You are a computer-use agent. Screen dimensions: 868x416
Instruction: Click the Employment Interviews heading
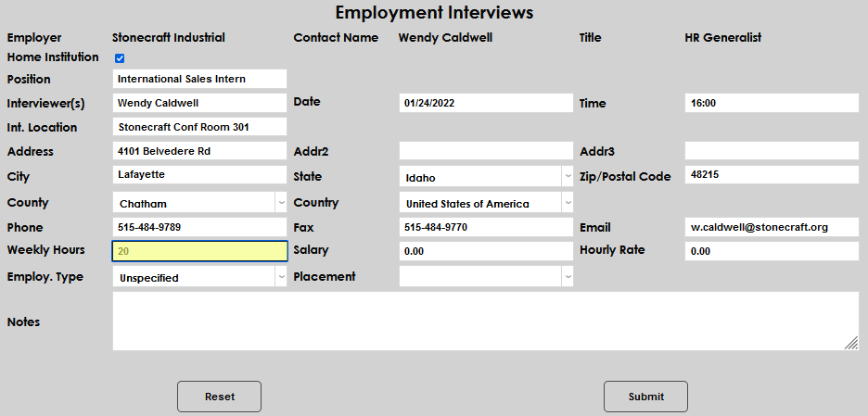[434, 12]
